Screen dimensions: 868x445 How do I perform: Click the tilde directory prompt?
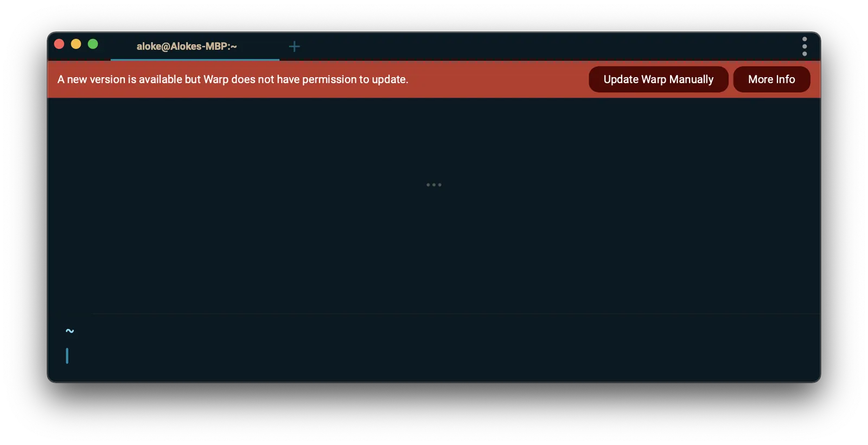point(69,330)
